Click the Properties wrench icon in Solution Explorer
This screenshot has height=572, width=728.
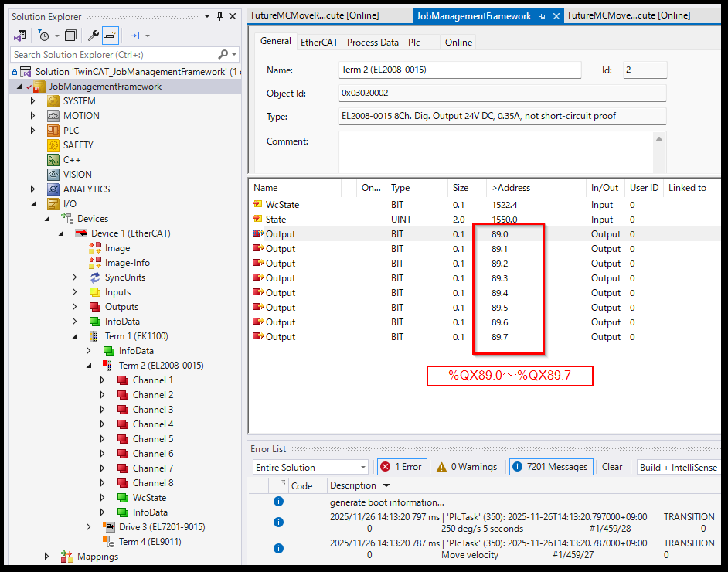pyautogui.click(x=94, y=36)
